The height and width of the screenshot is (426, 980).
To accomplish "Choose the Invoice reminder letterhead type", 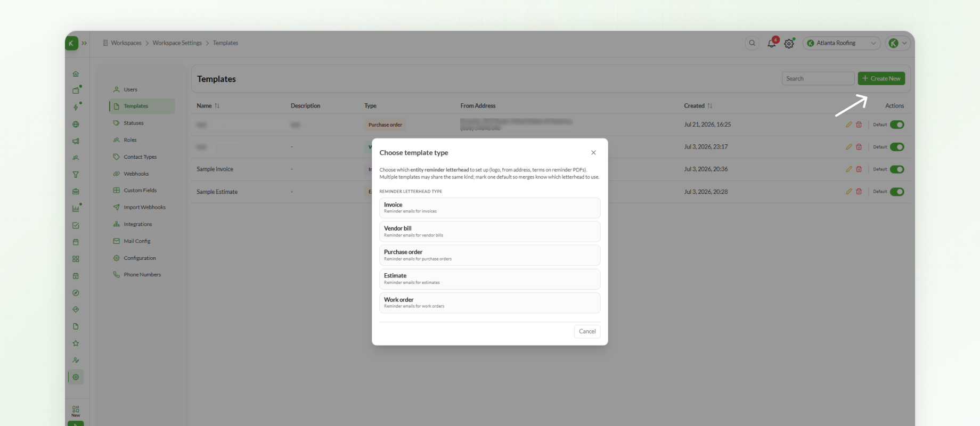I will pyautogui.click(x=490, y=208).
